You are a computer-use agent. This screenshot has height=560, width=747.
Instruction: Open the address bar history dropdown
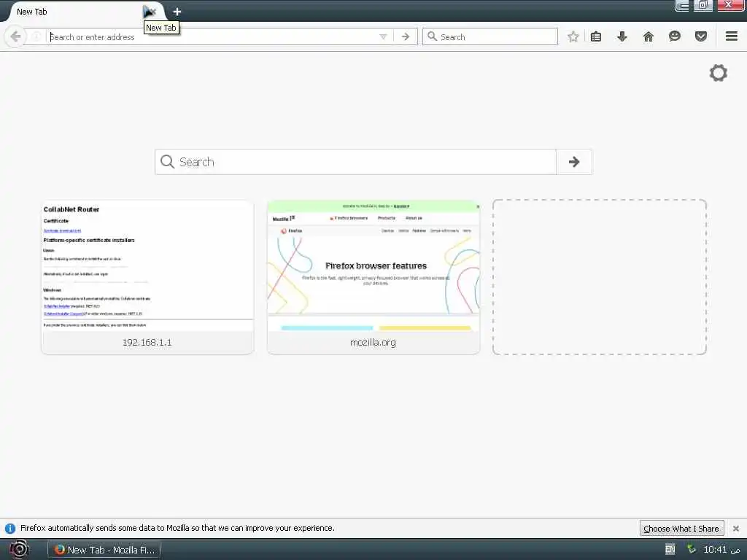383,36
